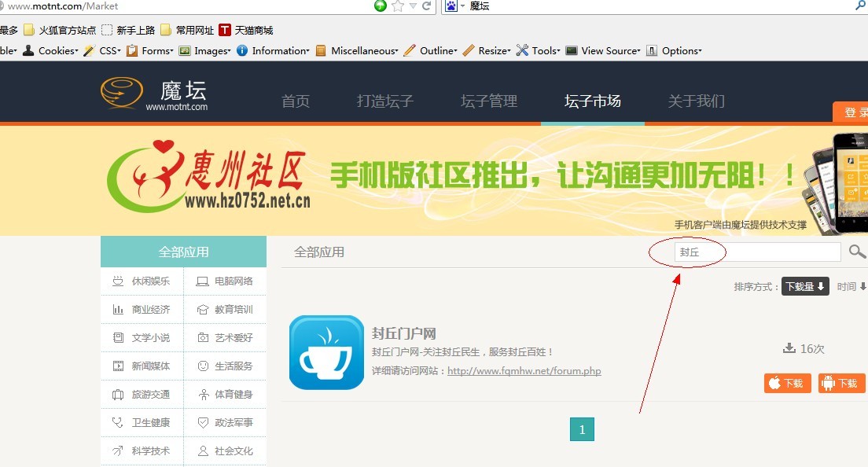Switch sorting to 时间 time order
This screenshot has width=868, height=467.
click(x=850, y=286)
